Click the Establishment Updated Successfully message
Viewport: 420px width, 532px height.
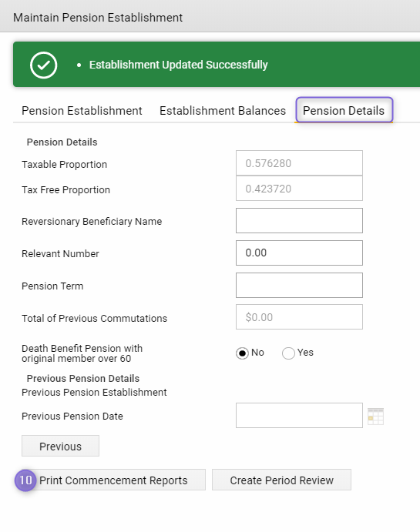(178, 65)
